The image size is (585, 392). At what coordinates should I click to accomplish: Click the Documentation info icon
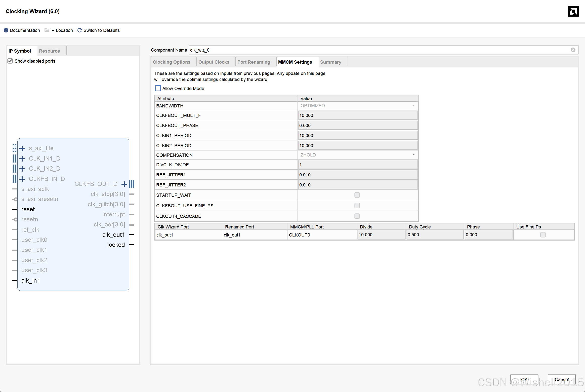tap(6, 30)
